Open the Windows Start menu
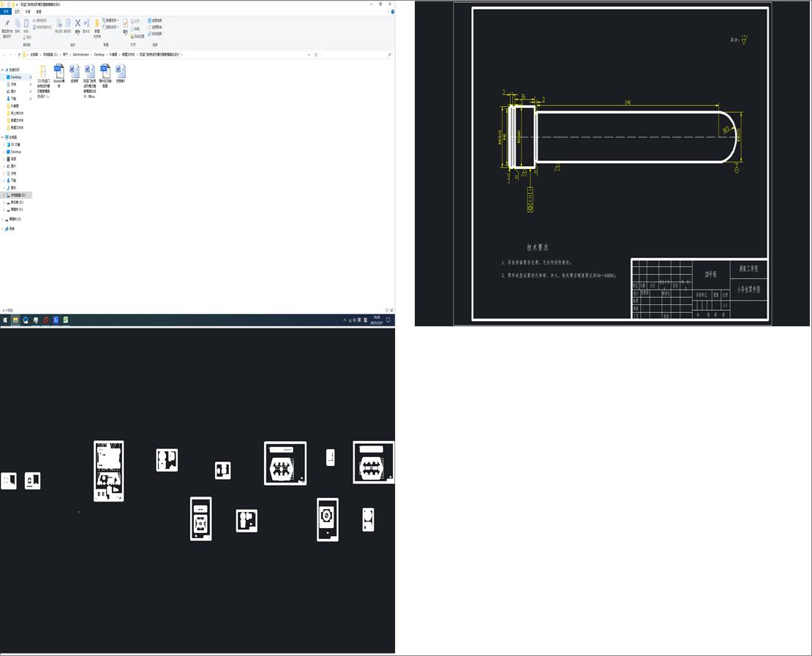Screen dimensions: 812x656 click(x=5, y=320)
